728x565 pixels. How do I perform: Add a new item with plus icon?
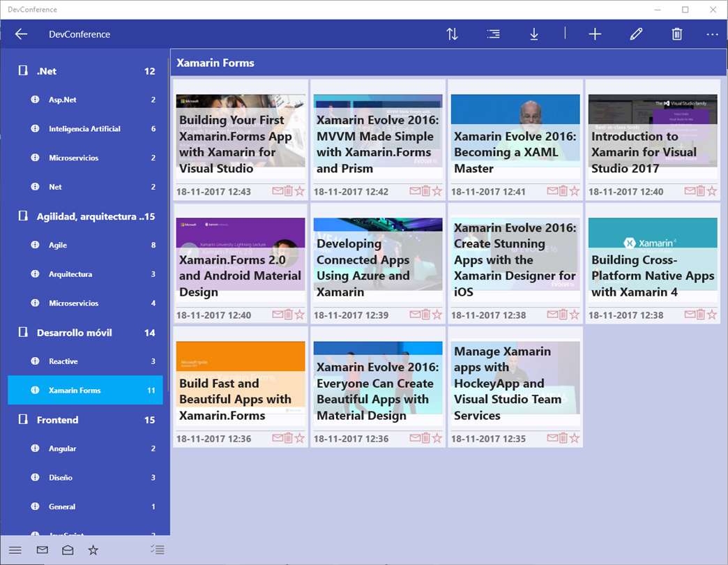(x=595, y=34)
